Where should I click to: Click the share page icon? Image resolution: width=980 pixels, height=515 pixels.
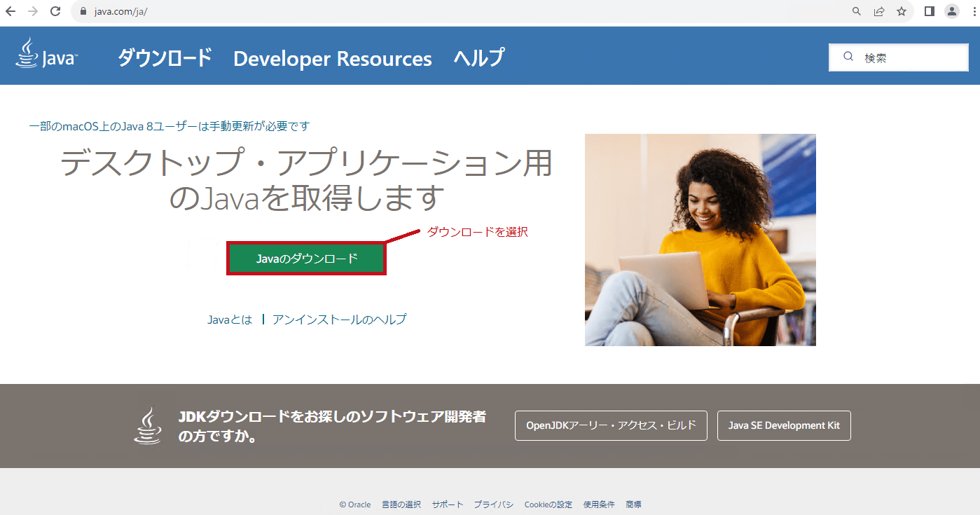click(x=878, y=11)
